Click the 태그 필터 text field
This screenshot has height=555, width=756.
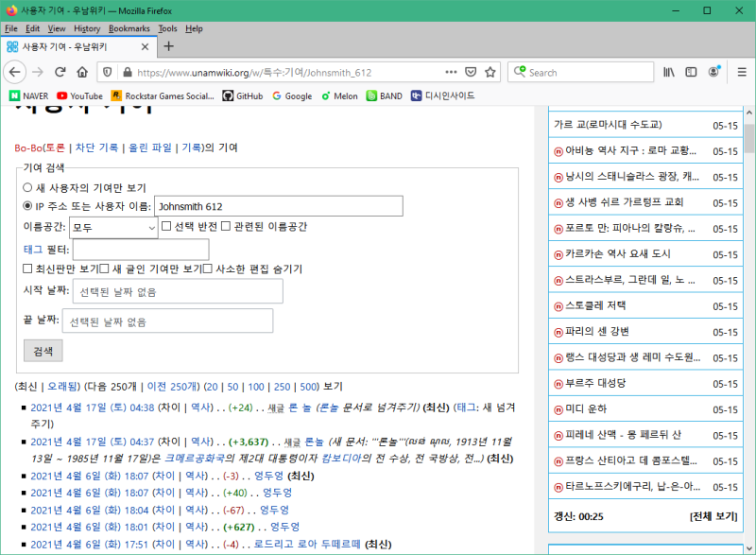(141, 250)
